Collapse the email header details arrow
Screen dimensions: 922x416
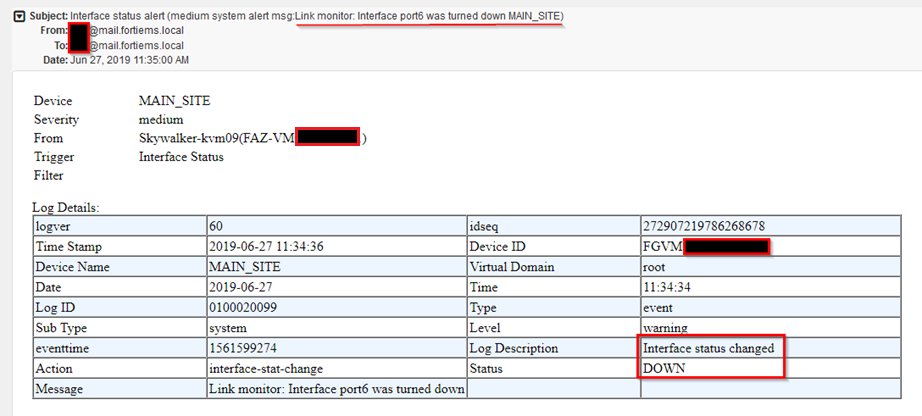point(18,17)
